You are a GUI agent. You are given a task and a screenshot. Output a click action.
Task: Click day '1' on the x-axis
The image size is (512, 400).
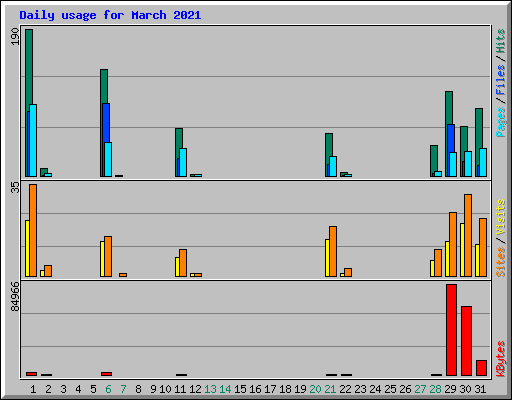coord(33,389)
